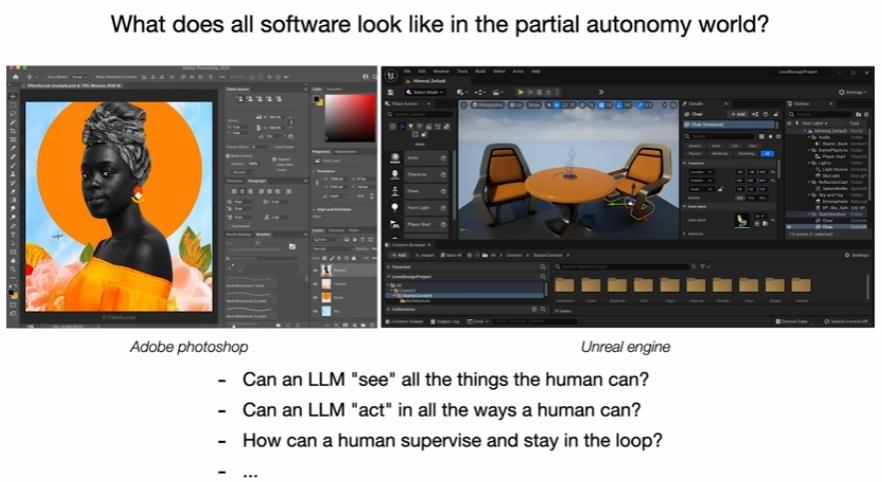Toggle visibility eye of selected Chair in Outliner
Viewport: 882px width, 482px height.
click(x=789, y=227)
